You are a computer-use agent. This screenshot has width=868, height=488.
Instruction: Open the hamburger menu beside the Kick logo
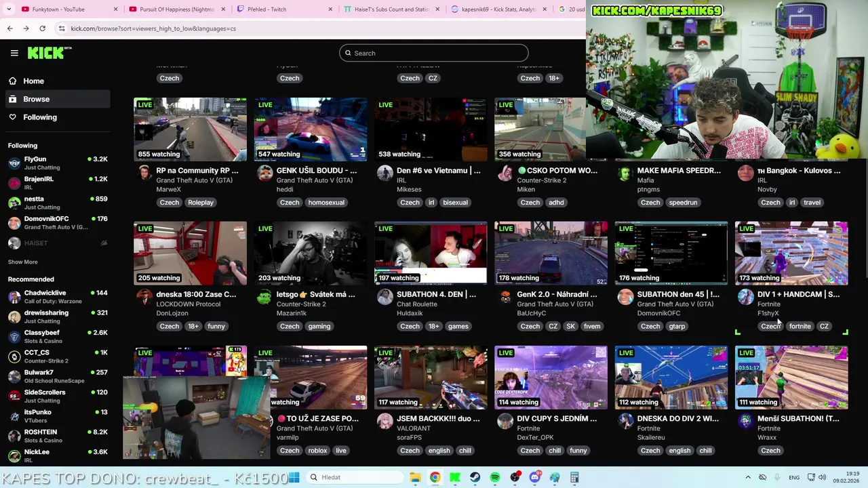14,53
